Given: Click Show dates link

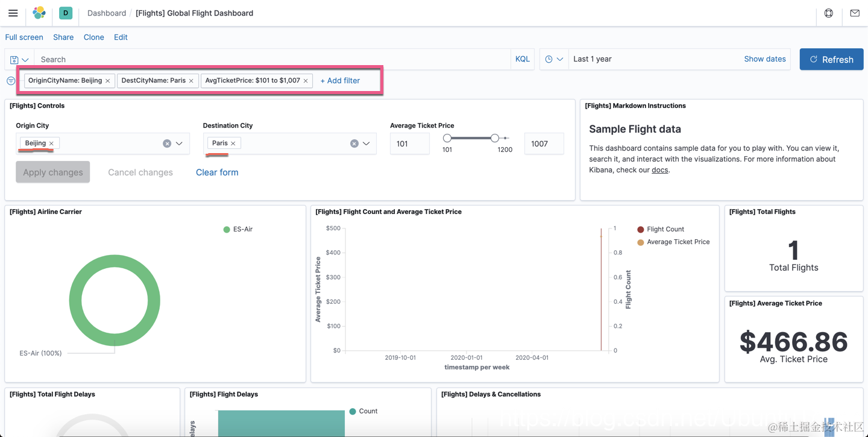Looking at the screenshot, I should (765, 59).
